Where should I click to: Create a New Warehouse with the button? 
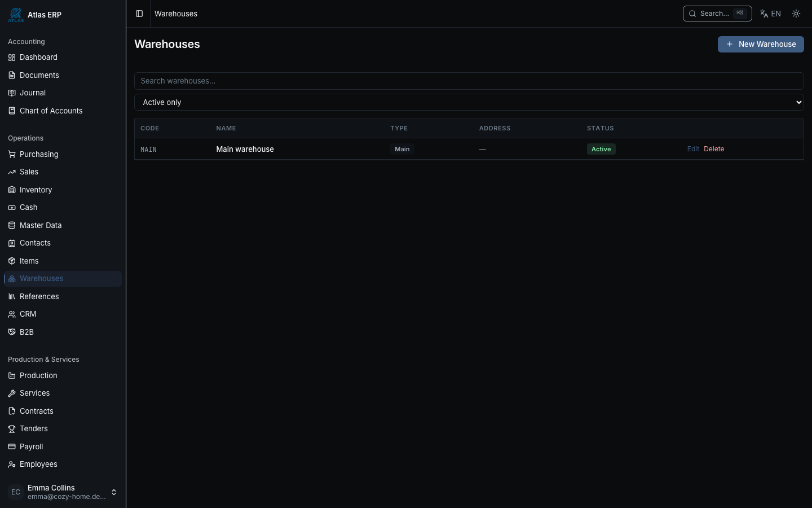point(761,44)
